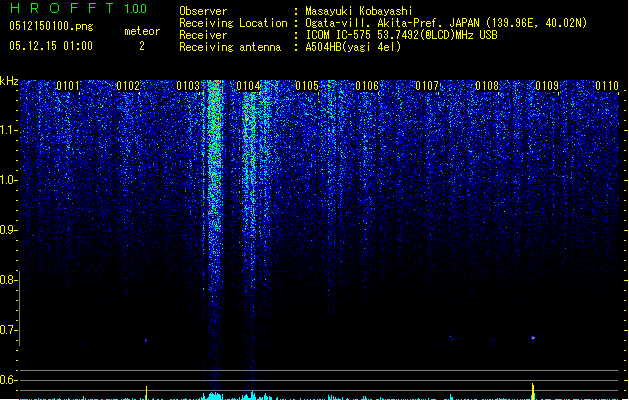
Task: Click the 0.6 kHz axis label
Action: [8, 380]
